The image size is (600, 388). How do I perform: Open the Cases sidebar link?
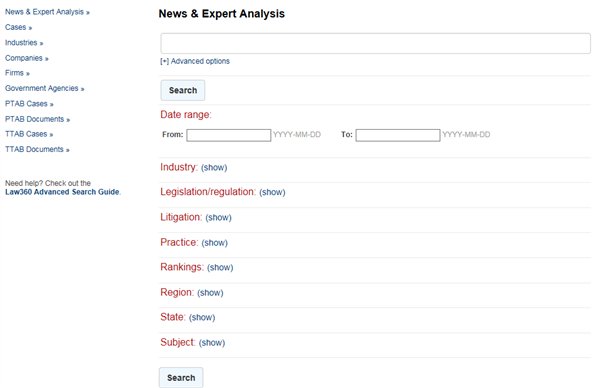[x=18, y=27]
